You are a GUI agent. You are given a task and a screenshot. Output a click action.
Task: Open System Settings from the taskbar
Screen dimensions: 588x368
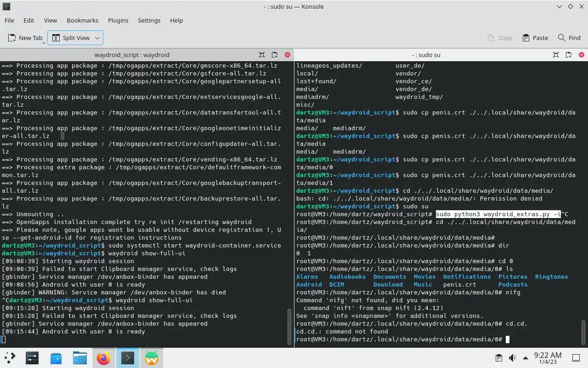(x=32, y=358)
